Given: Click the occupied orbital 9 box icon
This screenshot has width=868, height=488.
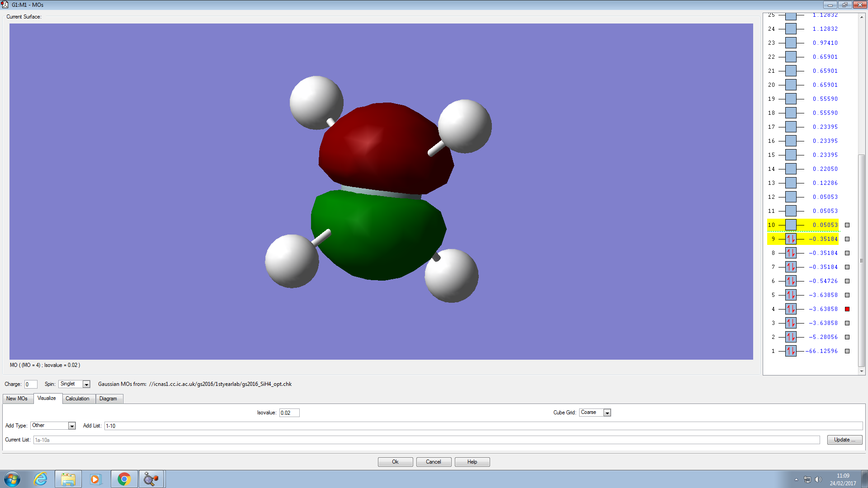Looking at the screenshot, I should 791,239.
